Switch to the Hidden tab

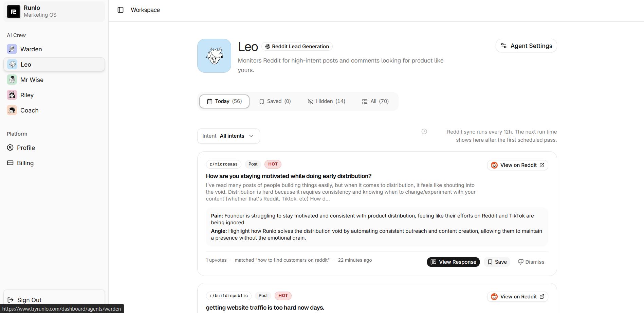tap(326, 101)
